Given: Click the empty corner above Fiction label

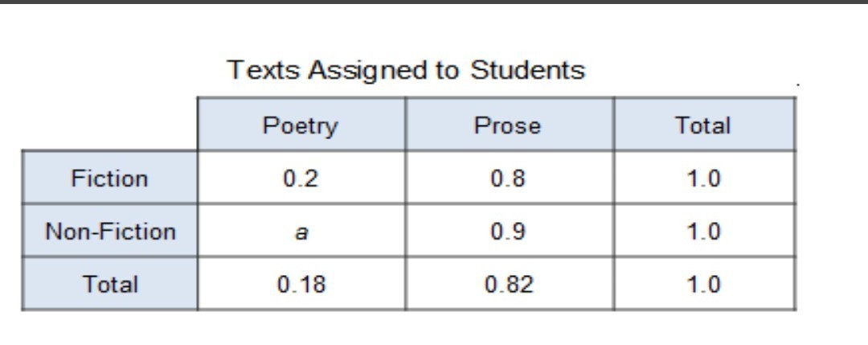Looking at the screenshot, I should pos(109,124).
